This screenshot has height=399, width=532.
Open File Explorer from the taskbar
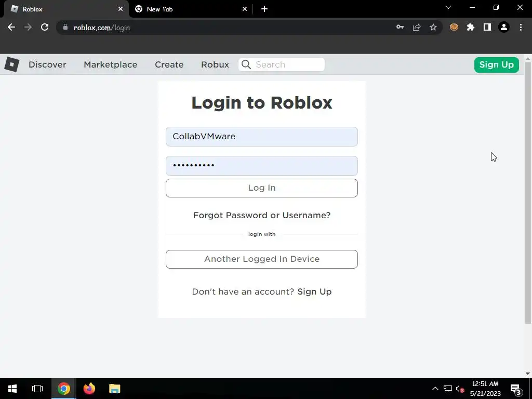[115, 389]
